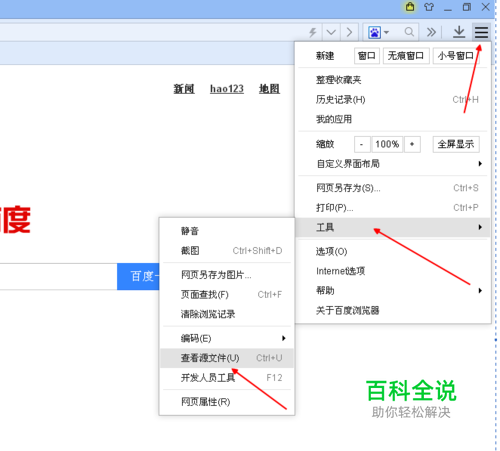
Task: Expand the address bar dropdown chevron
Action: click(331, 32)
